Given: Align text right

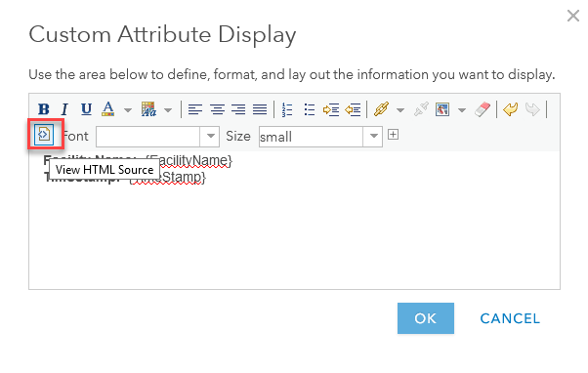Looking at the screenshot, I should pyautogui.click(x=238, y=109).
